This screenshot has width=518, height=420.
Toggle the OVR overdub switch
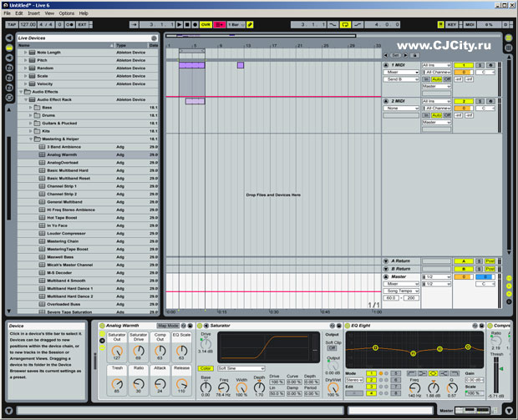coord(206,24)
